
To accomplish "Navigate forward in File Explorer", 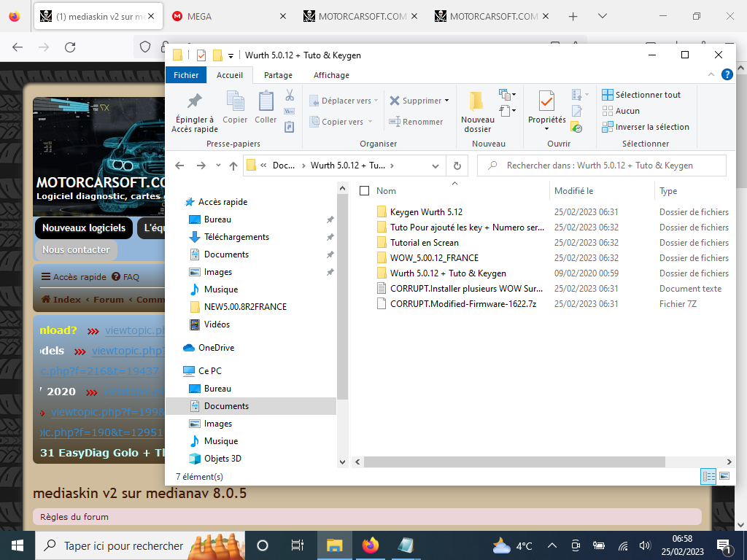I will [201, 166].
